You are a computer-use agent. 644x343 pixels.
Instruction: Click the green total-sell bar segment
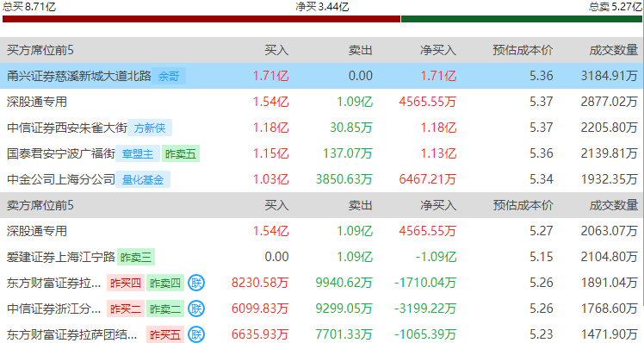coord(521,19)
